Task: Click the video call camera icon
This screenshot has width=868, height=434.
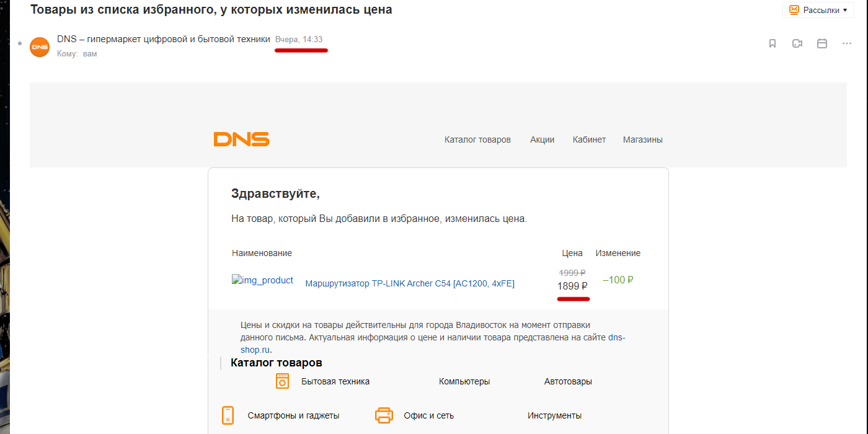Action: point(797,43)
